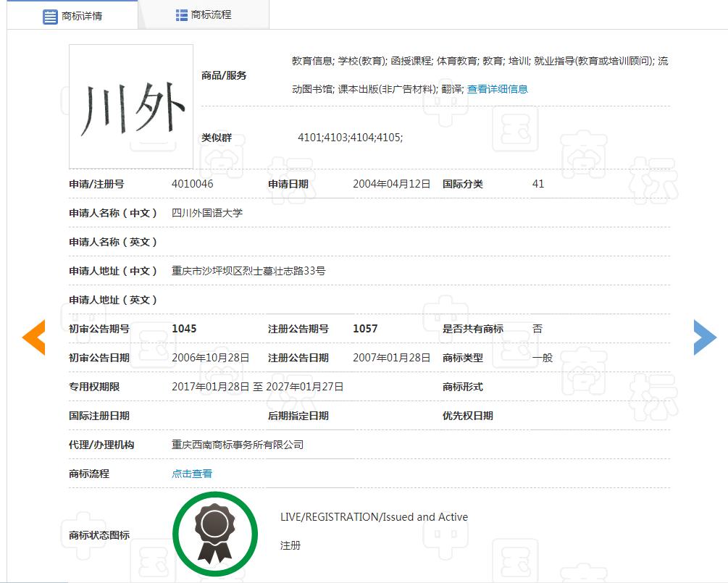Switch to the 商标流程 tab

[204, 15]
